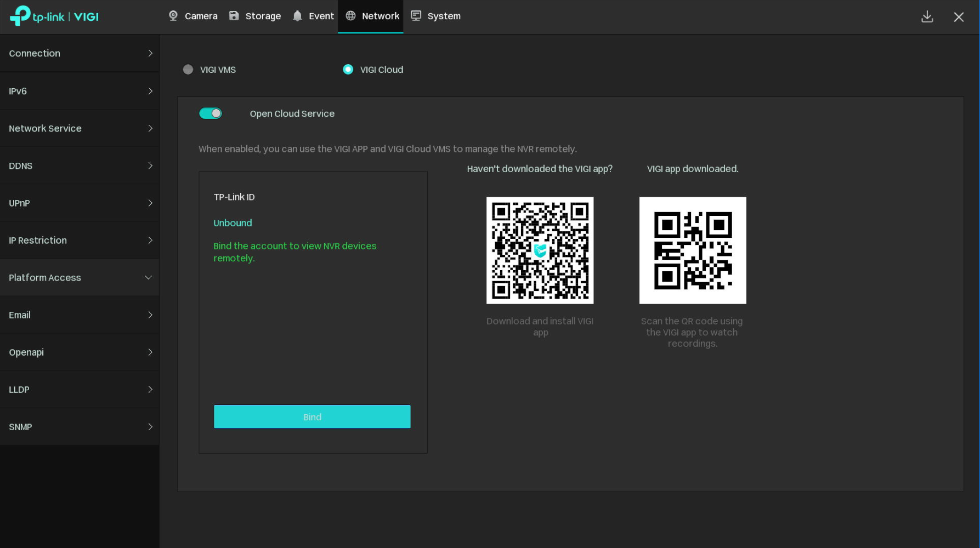This screenshot has width=980, height=548.
Task: Open the Openapi sidebar item
Action: point(80,352)
